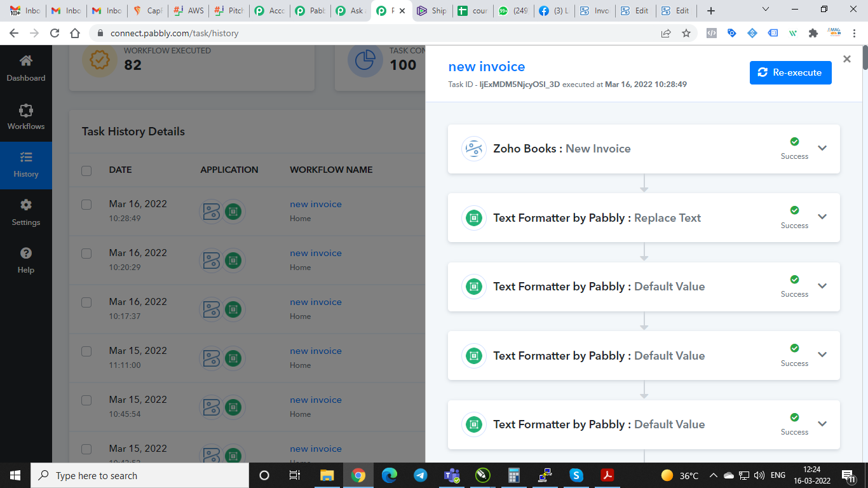This screenshot has width=868, height=488.
Task: Open new invoice workflow from 11:11:00
Action: point(316,351)
